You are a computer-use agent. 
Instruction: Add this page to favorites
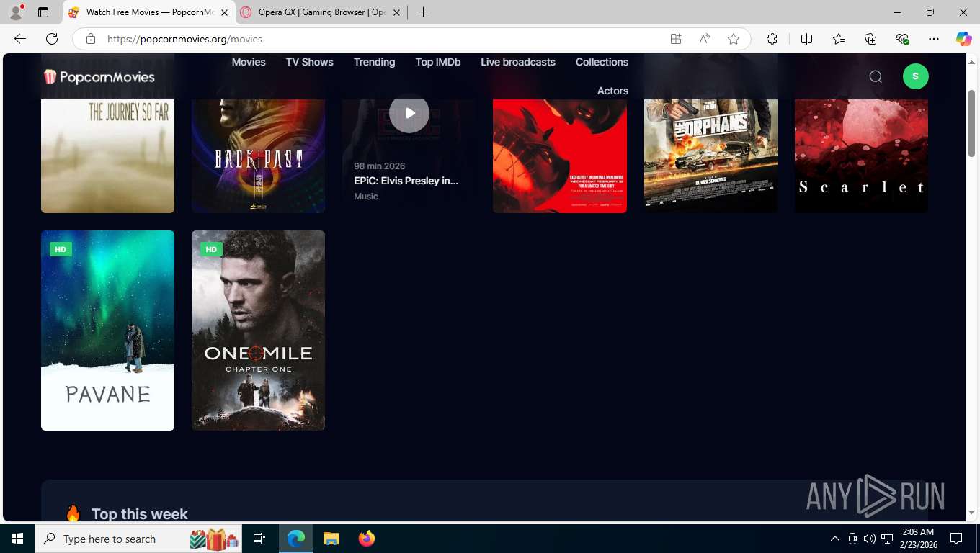click(734, 39)
